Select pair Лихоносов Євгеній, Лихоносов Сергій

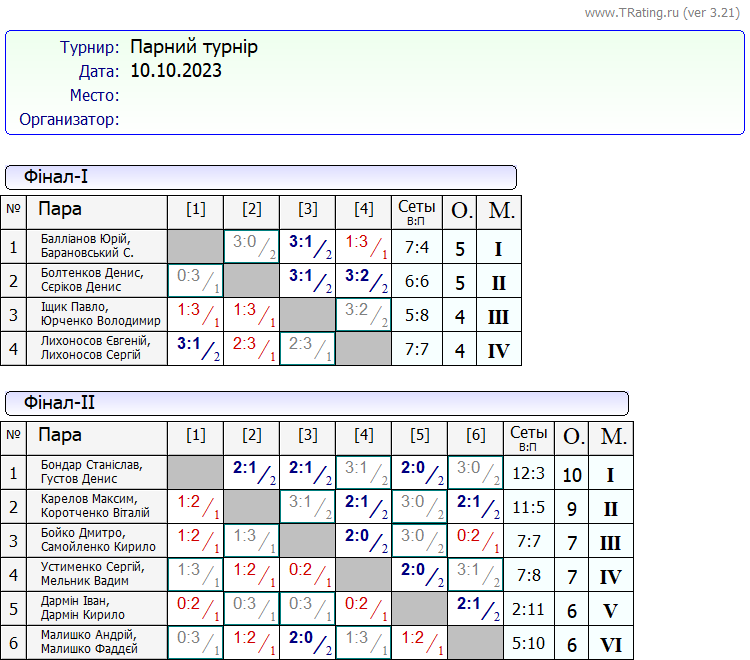pyautogui.click(x=95, y=348)
